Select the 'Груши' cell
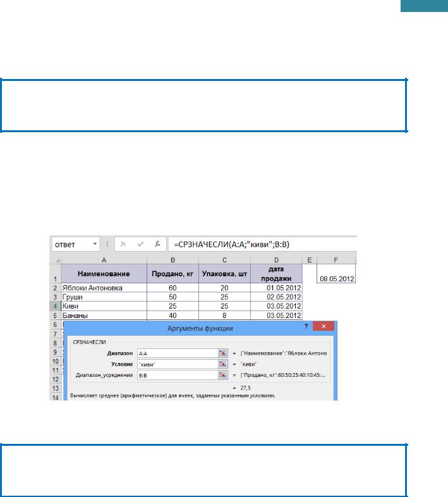448x497 pixels. (104, 297)
